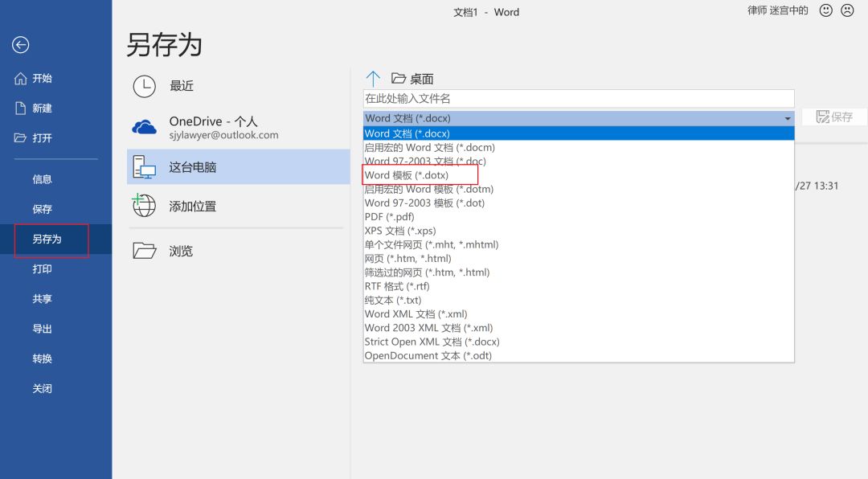Send a smile feedback face
Viewport: 868px width, 479px height.
(x=826, y=10)
